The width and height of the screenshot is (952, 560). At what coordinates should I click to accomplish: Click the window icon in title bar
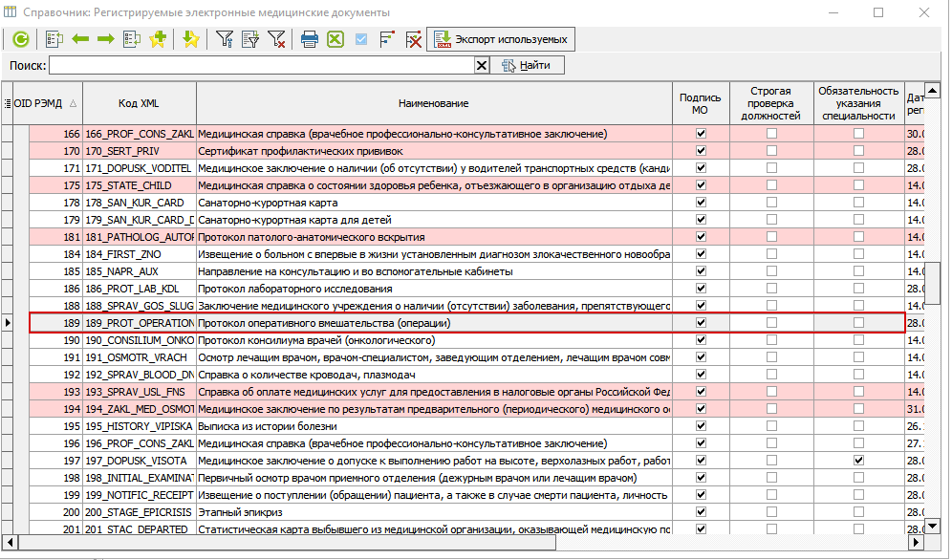coord(10,12)
